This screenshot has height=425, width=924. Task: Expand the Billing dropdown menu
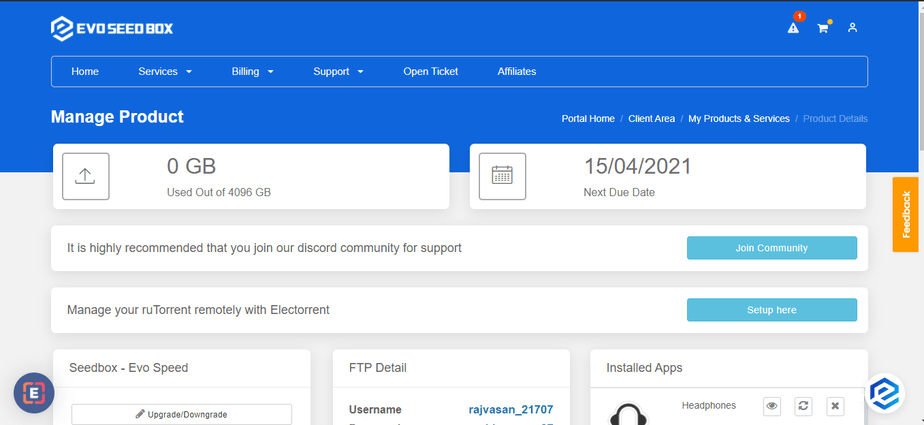click(252, 72)
